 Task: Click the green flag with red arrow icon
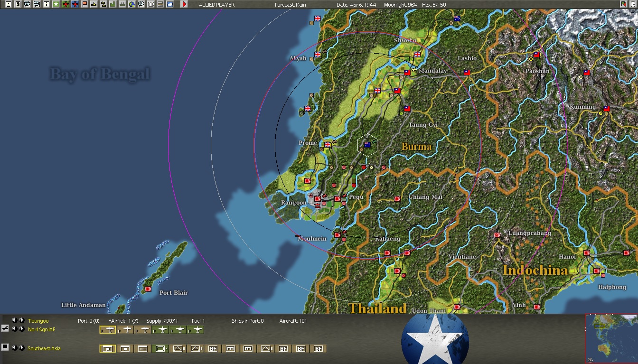[623, 4]
